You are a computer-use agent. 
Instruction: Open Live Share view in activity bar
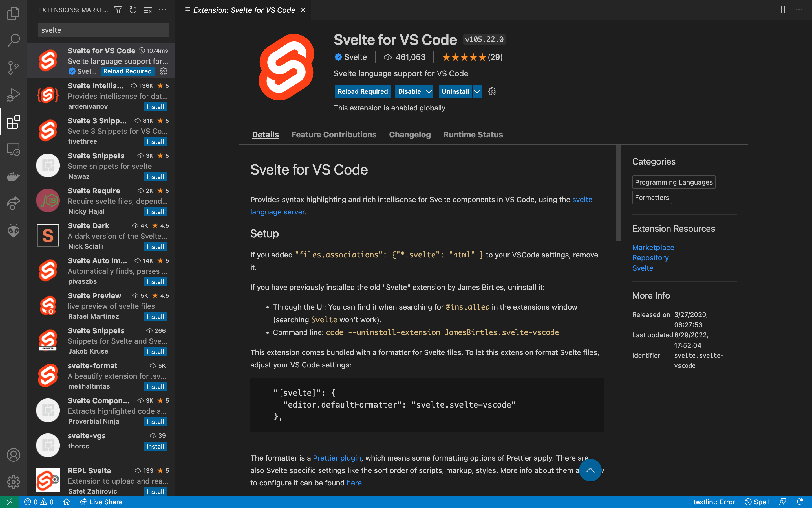(x=14, y=203)
